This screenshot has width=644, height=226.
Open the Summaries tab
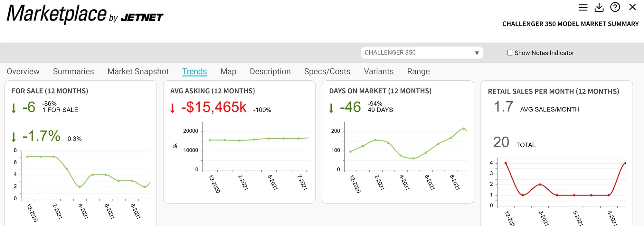click(x=73, y=71)
